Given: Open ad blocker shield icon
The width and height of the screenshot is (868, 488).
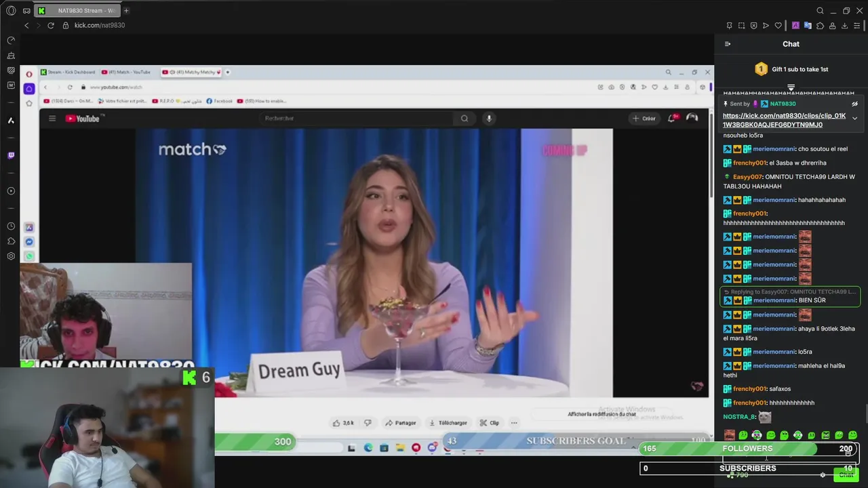Looking at the screenshot, I should 753,26.
